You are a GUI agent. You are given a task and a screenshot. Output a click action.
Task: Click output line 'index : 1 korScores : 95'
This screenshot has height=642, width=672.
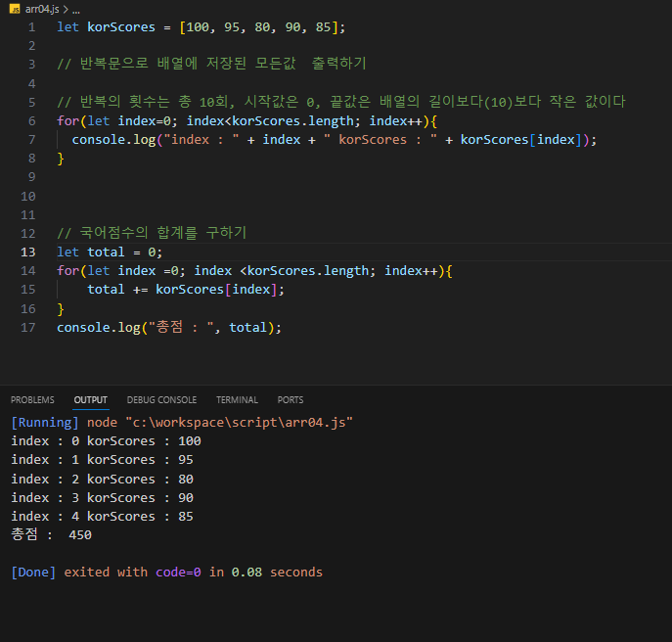pos(102,460)
